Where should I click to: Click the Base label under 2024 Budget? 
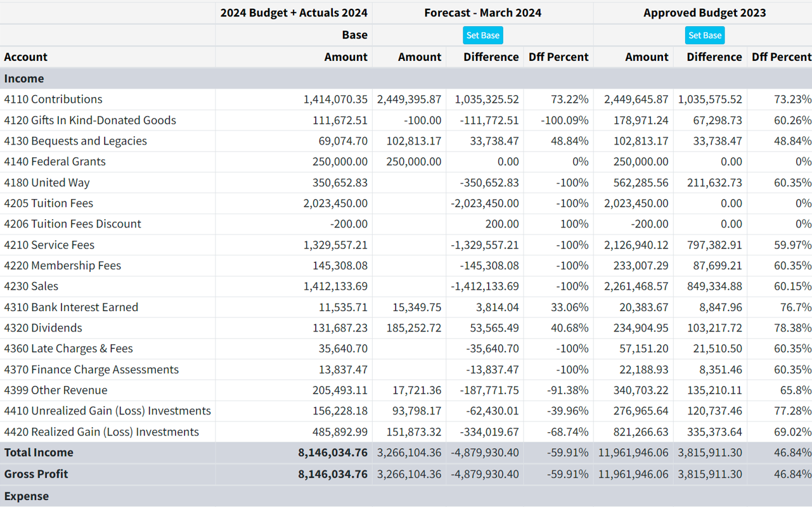(x=354, y=35)
